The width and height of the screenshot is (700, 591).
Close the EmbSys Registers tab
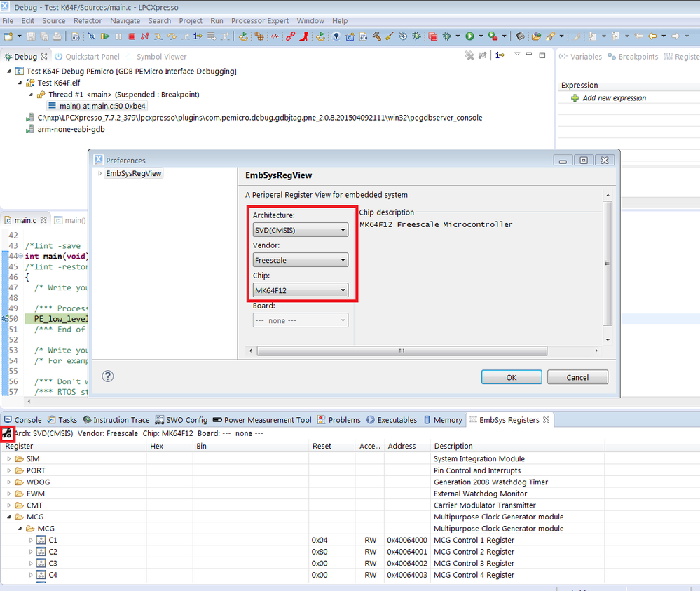point(546,420)
